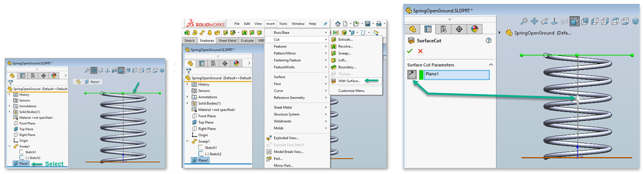Click the pushpin icon beside the Help menu
Viewport: 644px width, 174px height.
coord(325,23)
